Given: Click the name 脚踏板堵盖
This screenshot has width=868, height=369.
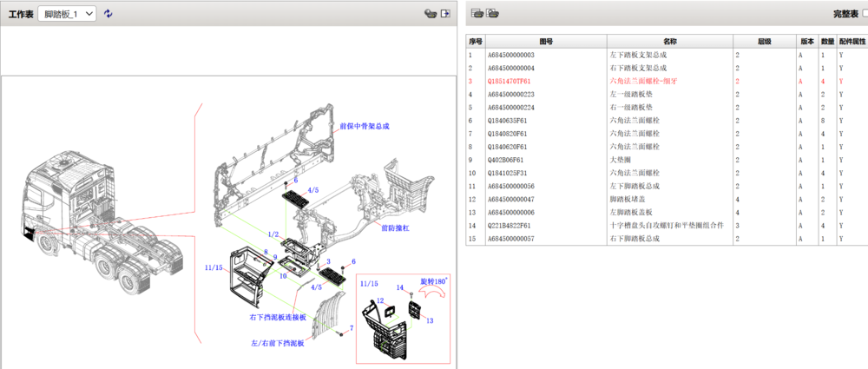Looking at the screenshot, I should pos(628,199).
